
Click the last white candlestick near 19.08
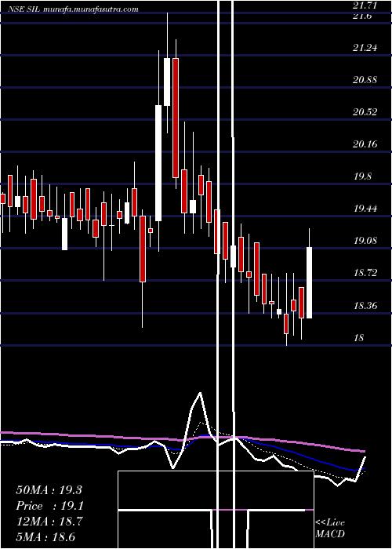click(x=310, y=282)
